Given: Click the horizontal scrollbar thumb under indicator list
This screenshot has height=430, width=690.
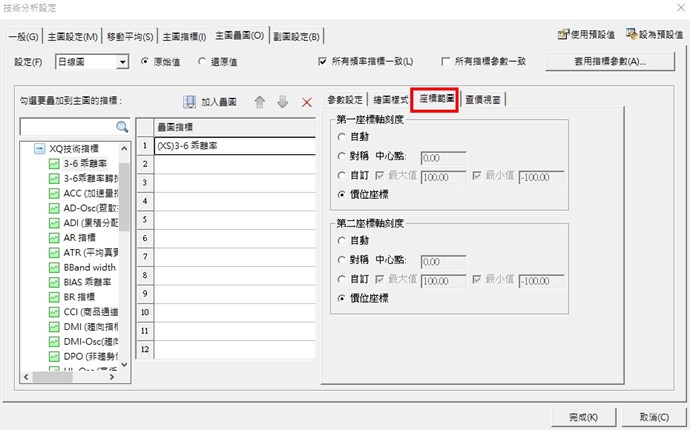Looking at the screenshot, I should 53,377.
